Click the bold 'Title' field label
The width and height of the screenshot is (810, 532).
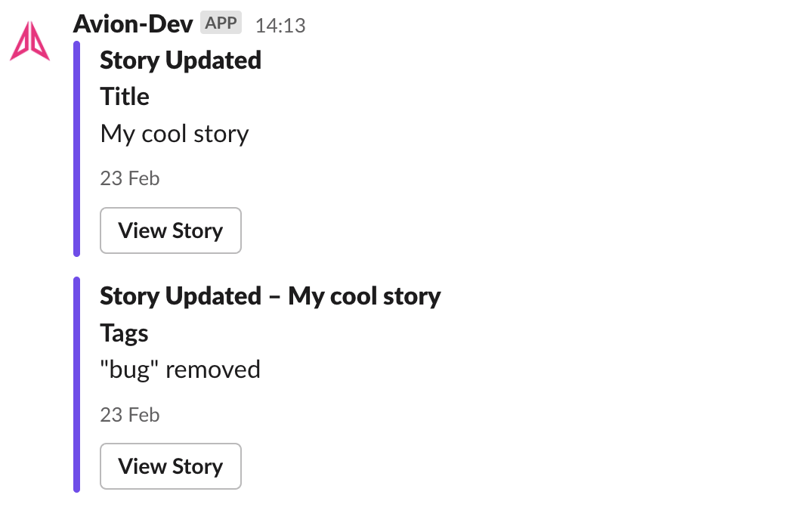pos(125,97)
